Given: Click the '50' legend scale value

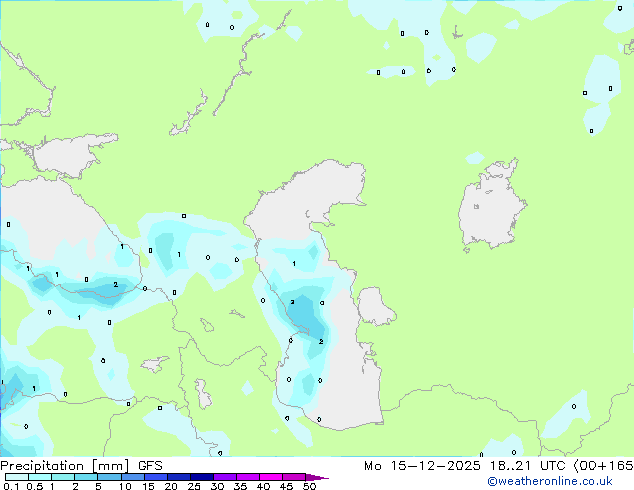Looking at the screenshot, I should tap(309, 487).
